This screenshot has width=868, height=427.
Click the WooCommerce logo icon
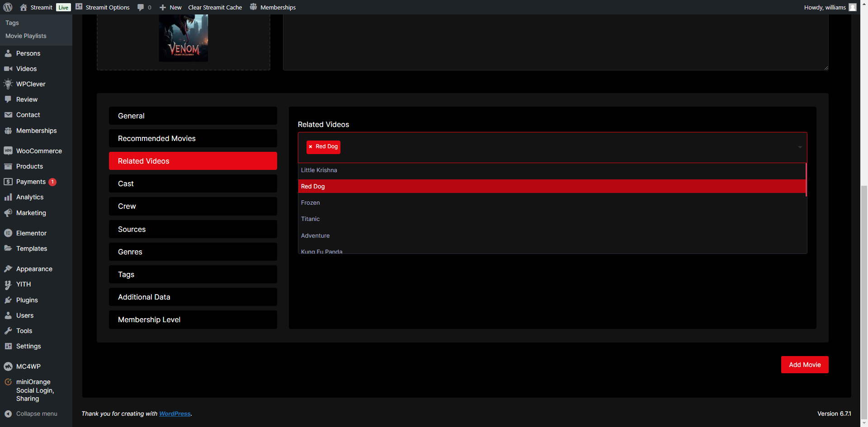8,151
